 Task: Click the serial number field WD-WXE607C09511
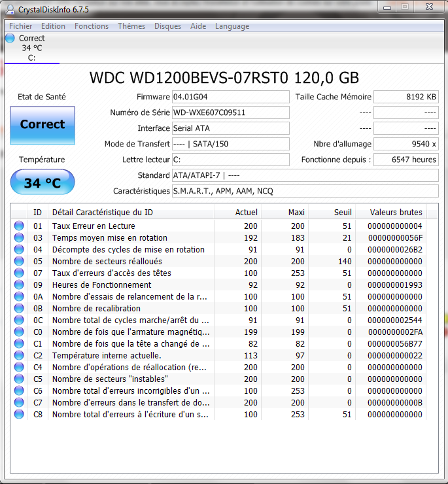(x=231, y=112)
